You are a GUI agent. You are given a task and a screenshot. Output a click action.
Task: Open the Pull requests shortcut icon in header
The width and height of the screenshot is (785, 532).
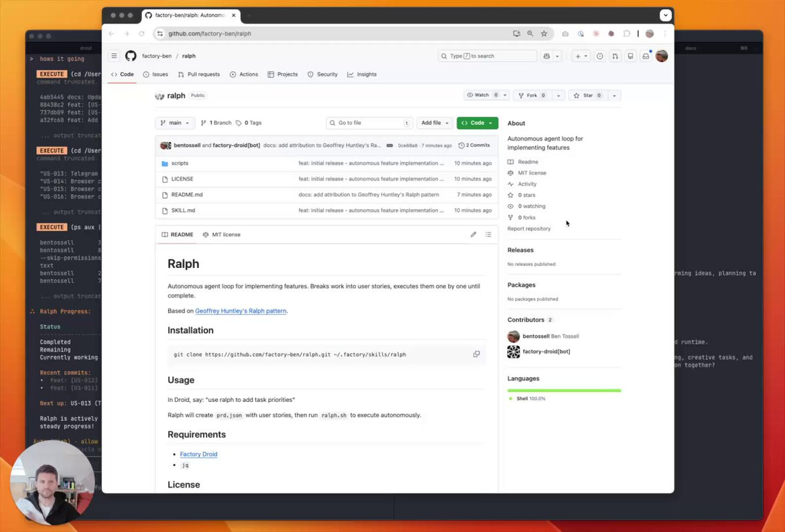616,56
